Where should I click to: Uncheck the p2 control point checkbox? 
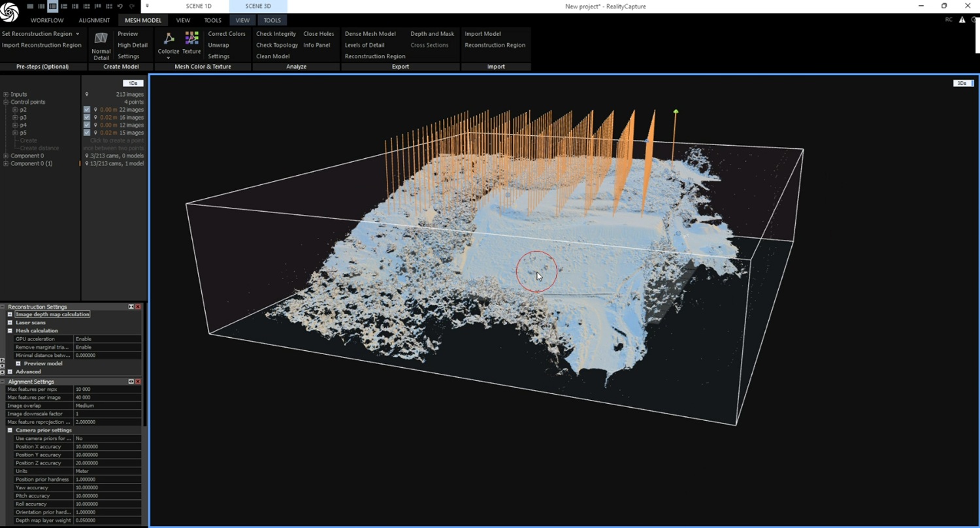pyautogui.click(x=87, y=110)
